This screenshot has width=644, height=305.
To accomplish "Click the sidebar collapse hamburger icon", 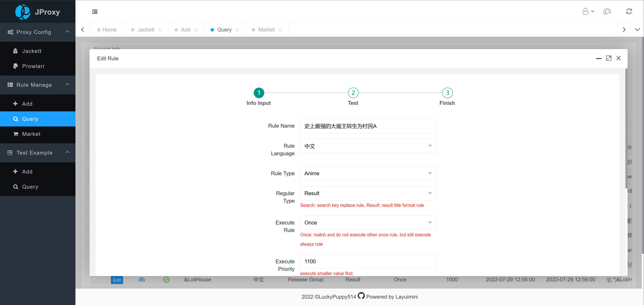I will point(95,12).
